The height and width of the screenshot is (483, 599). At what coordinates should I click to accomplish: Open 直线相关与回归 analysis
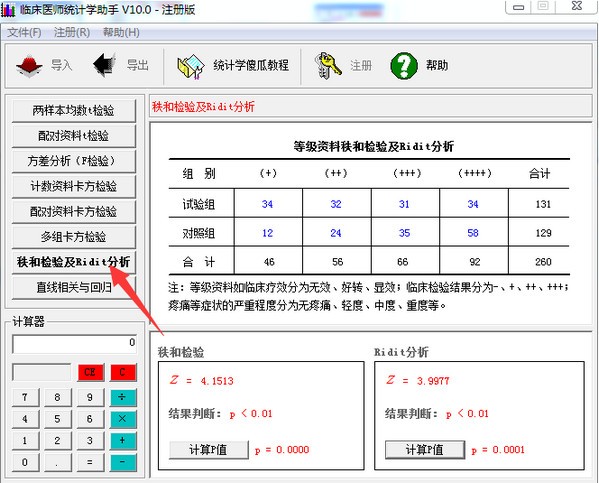(74, 287)
